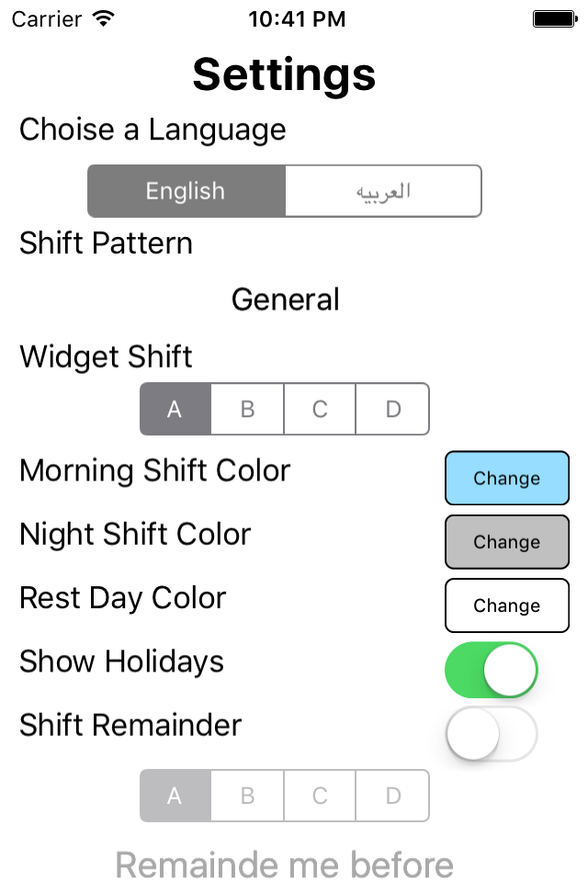Image resolution: width=588 pixels, height=882 pixels.
Task: Tap the battery icon in status bar
Action: click(x=555, y=18)
